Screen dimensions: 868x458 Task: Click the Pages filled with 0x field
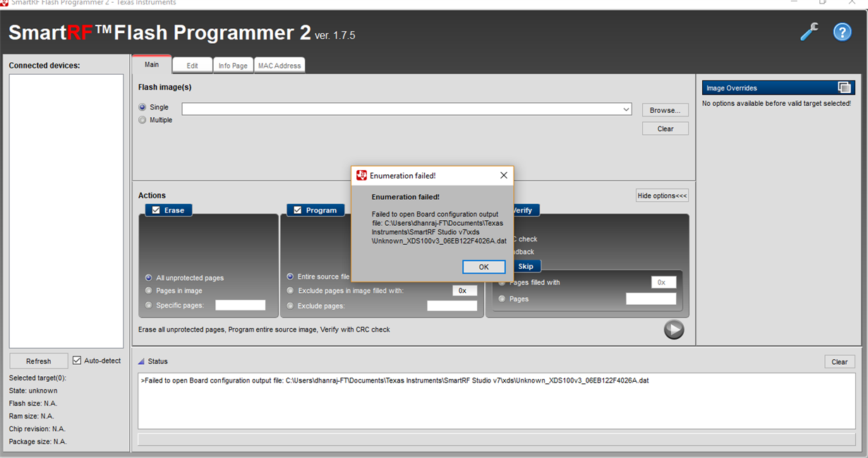click(x=663, y=282)
